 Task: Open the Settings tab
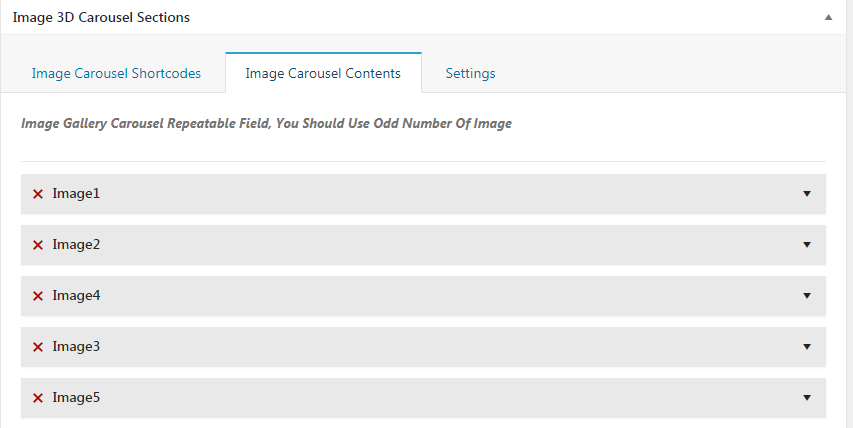point(470,73)
